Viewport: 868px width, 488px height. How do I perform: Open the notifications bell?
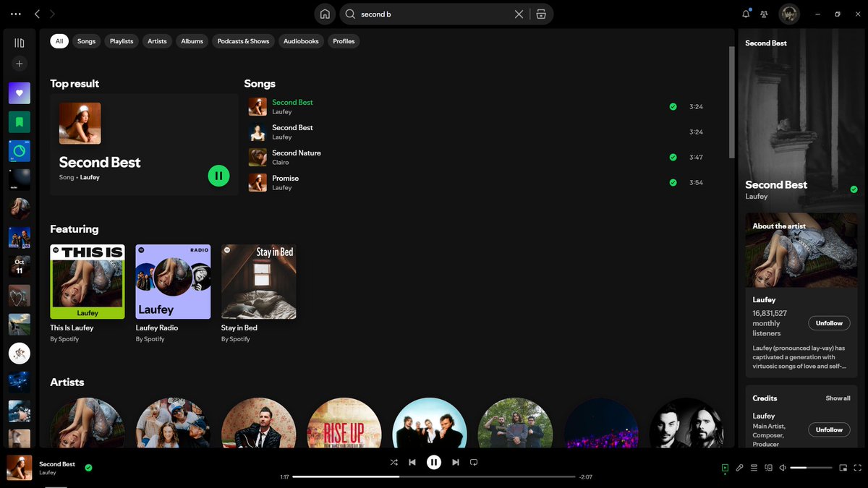pos(746,14)
